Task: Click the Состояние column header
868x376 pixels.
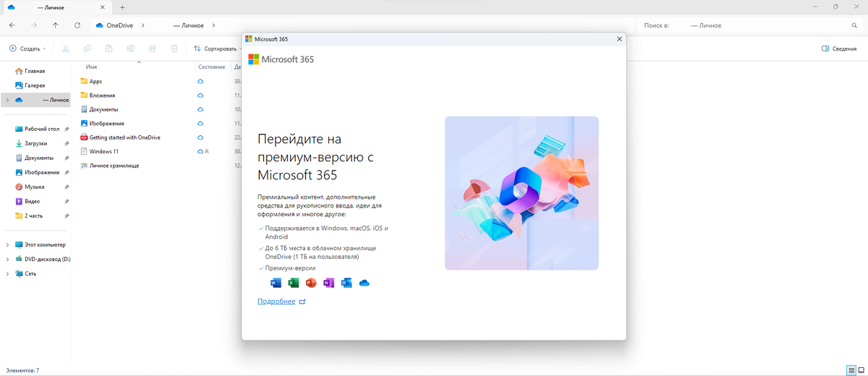Action: 212,66
